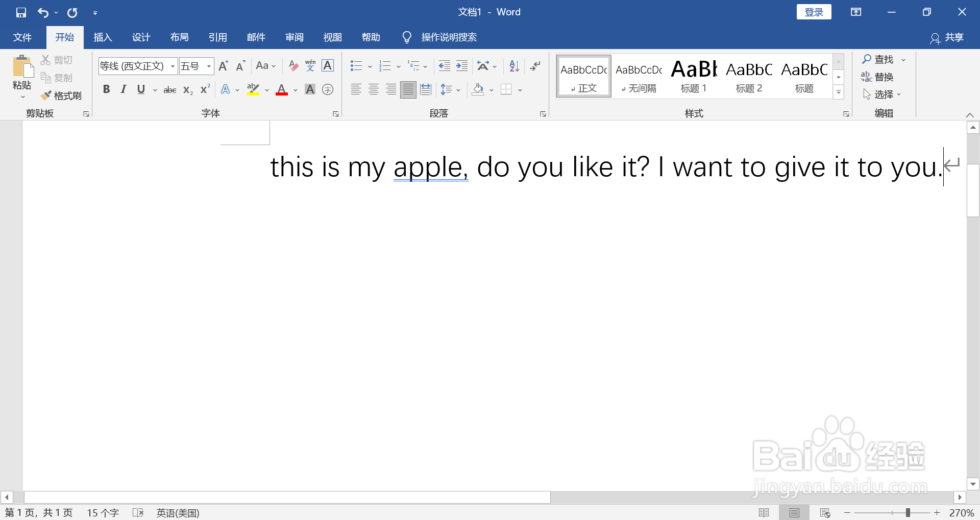Toggle Print Layout view in status bar
Screen dimensions: 980x520
click(794, 512)
